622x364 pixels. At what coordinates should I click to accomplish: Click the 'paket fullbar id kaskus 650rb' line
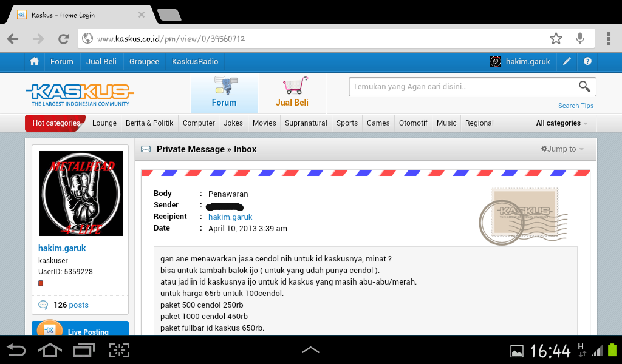[x=212, y=328]
